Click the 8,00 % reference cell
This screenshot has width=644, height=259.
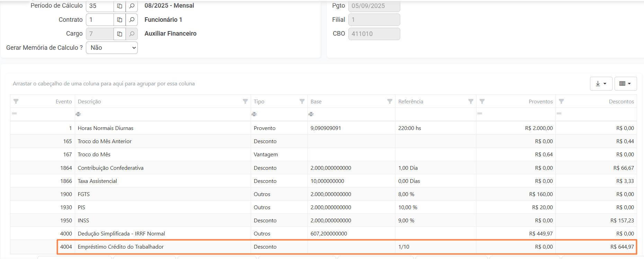click(436, 194)
